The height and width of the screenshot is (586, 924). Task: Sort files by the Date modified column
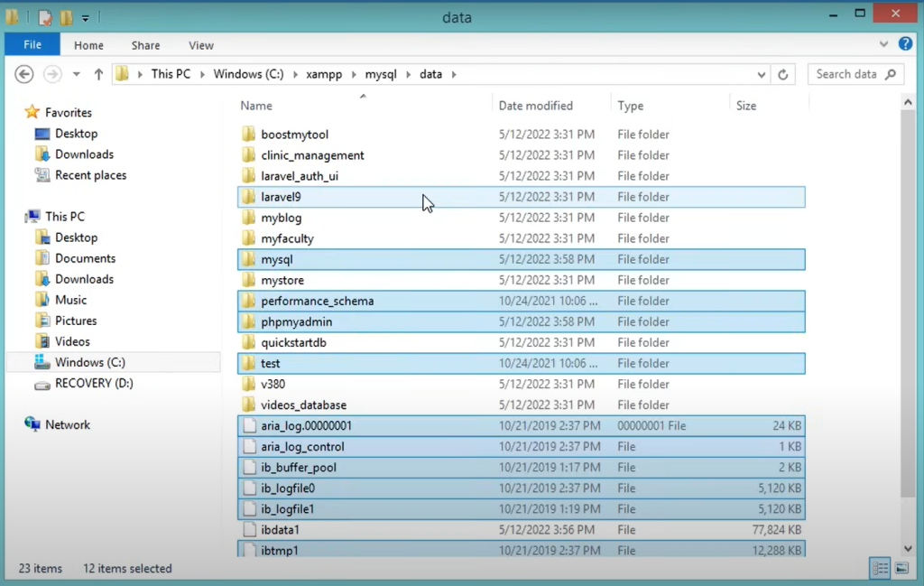[x=538, y=106]
